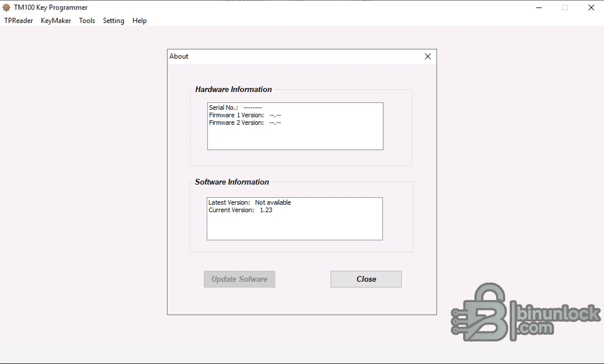This screenshot has height=364, width=604.
Task: Minimize the TM100 Key Programmer window
Action: click(x=539, y=7)
